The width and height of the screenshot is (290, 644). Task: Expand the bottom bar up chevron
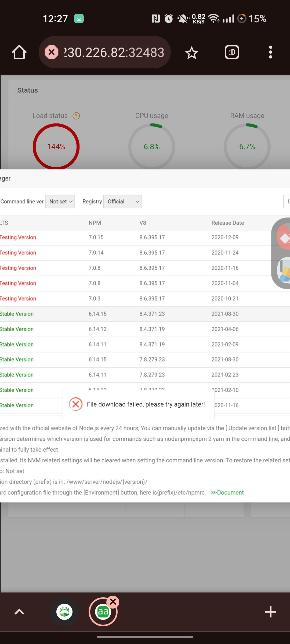tap(19, 612)
